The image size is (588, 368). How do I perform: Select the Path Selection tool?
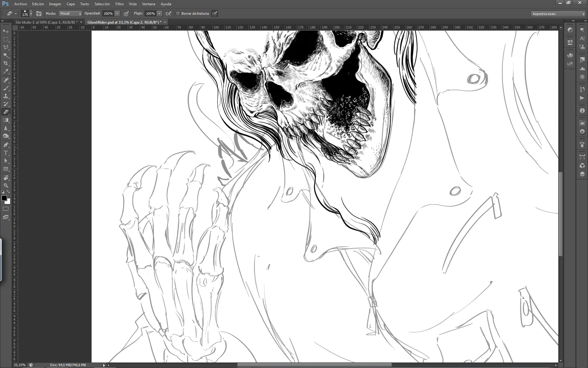point(6,161)
